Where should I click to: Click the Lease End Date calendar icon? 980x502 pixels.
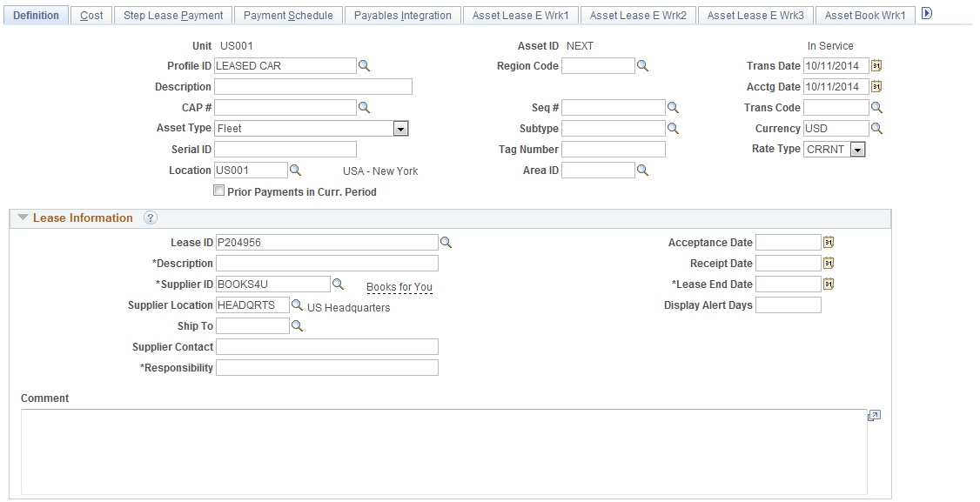[827, 284]
